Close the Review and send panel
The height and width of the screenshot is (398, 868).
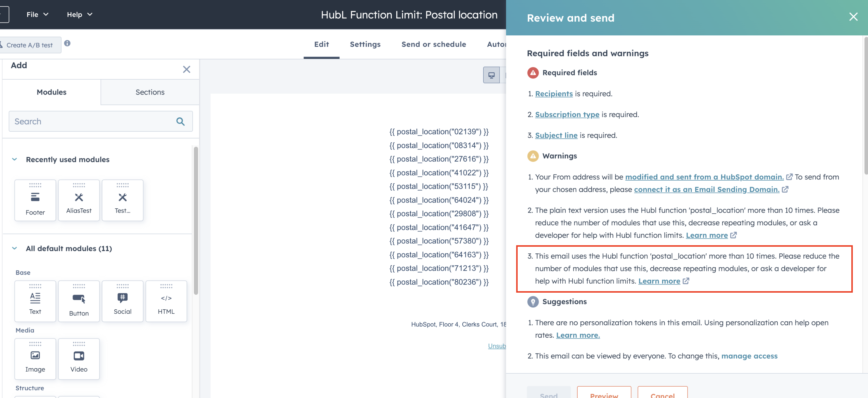pyautogui.click(x=853, y=17)
